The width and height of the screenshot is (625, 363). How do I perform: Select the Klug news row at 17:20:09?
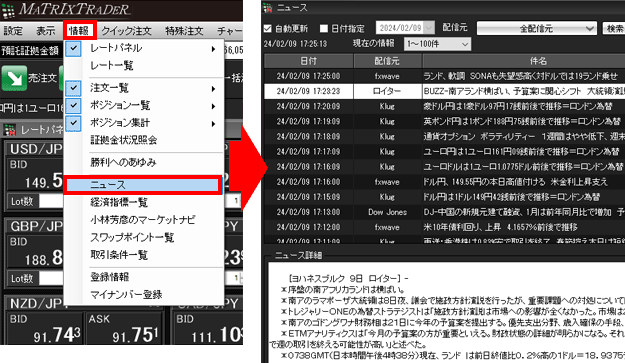(x=444, y=106)
